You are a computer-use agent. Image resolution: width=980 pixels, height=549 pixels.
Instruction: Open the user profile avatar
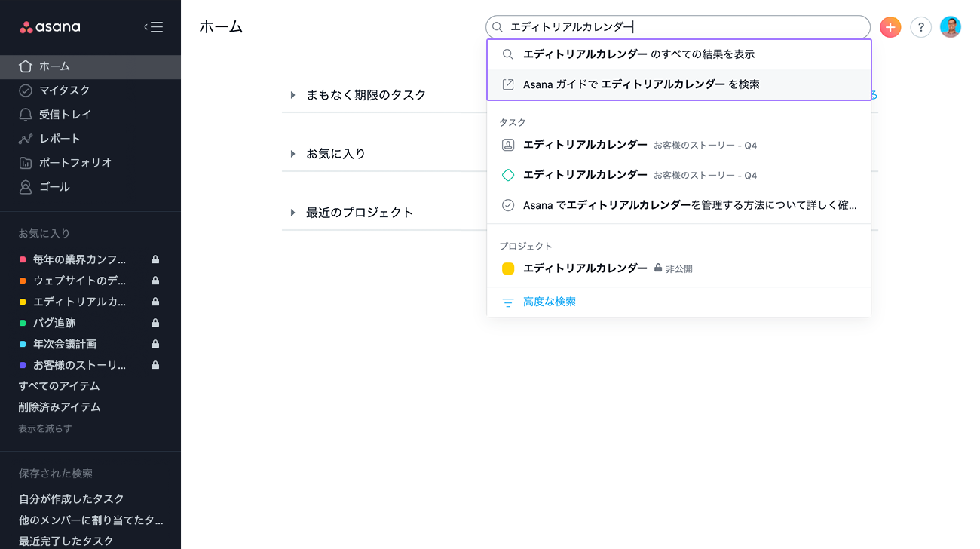[x=951, y=27]
